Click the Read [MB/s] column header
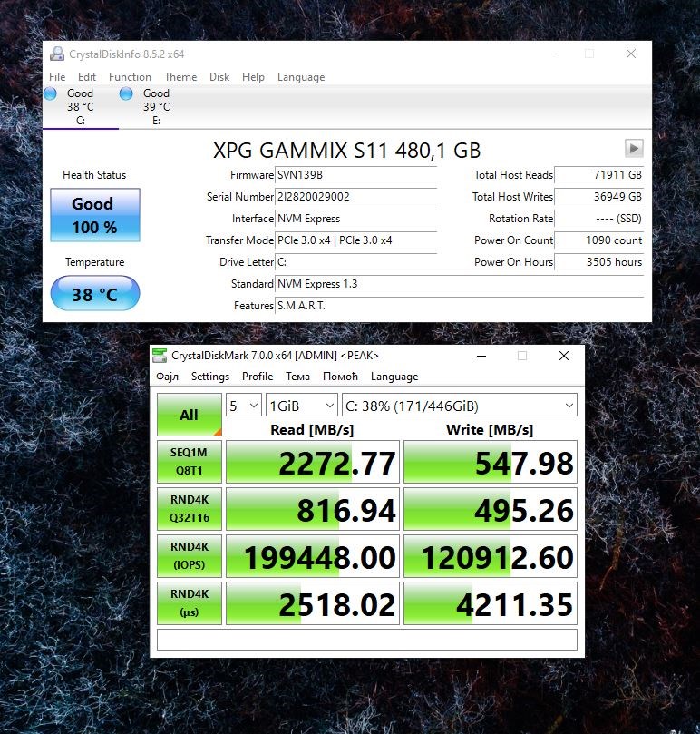 (x=312, y=429)
